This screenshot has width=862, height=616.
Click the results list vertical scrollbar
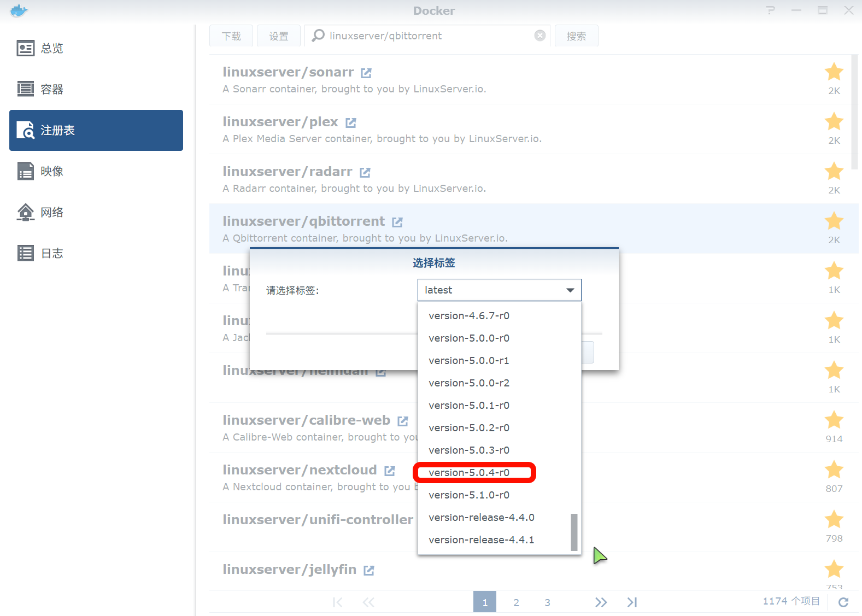[855, 112]
